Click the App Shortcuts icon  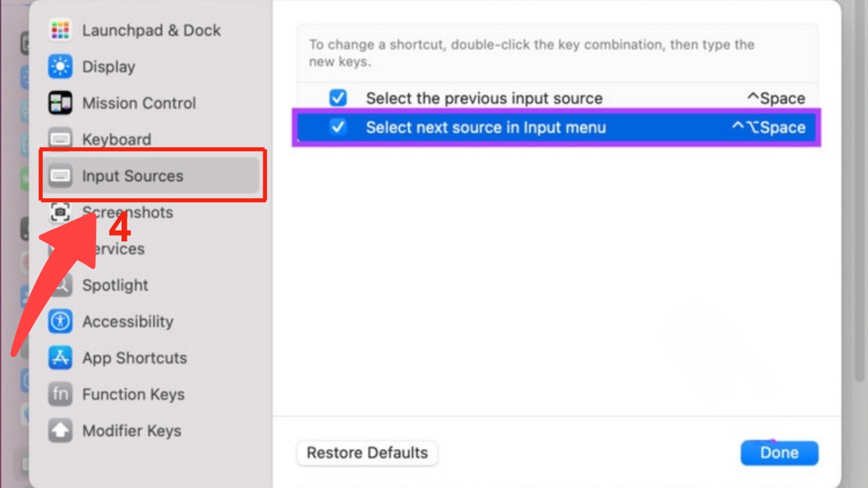[x=60, y=358]
